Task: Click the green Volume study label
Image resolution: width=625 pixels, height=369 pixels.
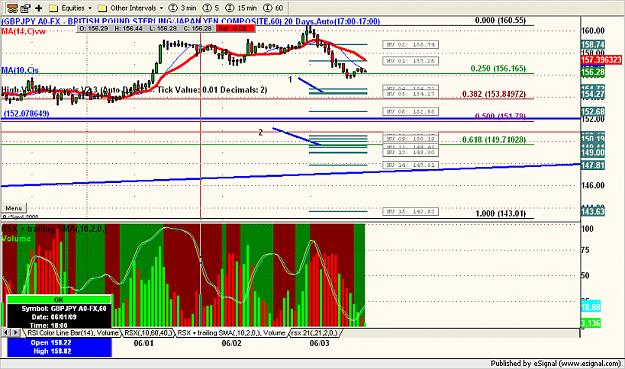Action: pos(16,238)
